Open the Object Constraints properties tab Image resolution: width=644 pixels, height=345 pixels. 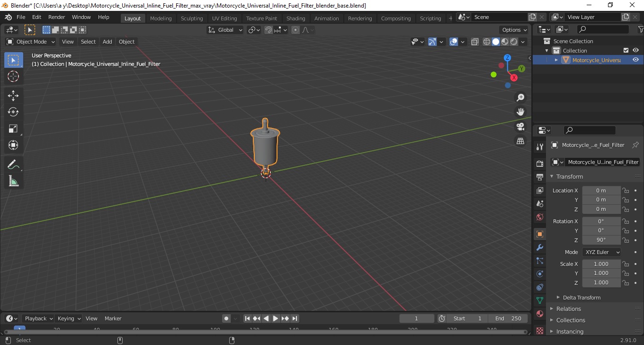point(540,287)
